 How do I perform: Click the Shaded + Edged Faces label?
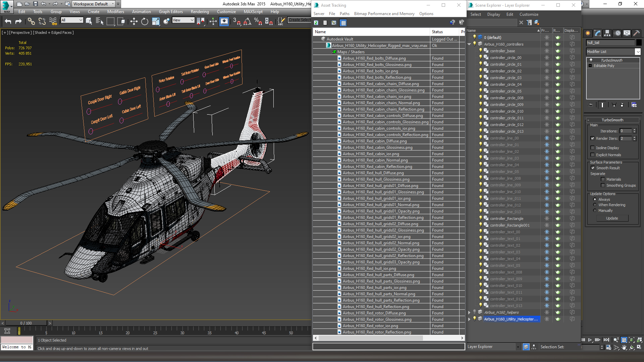point(53,33)
